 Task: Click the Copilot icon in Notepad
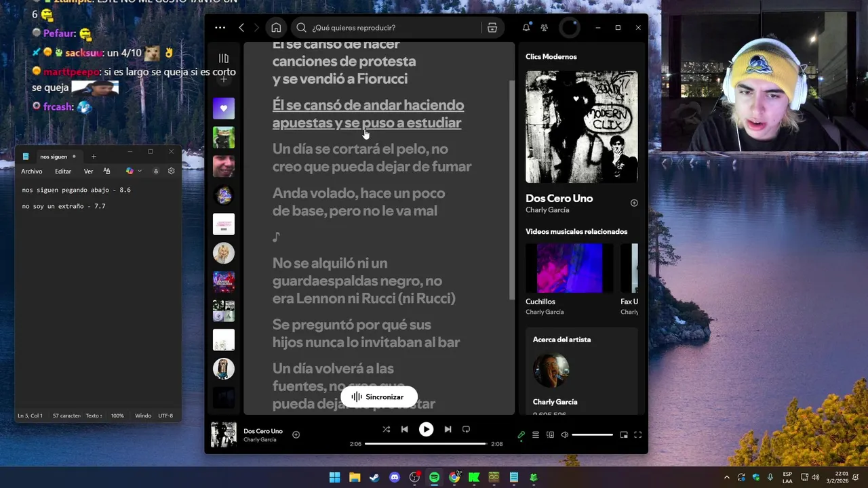[x=130, y=171]
